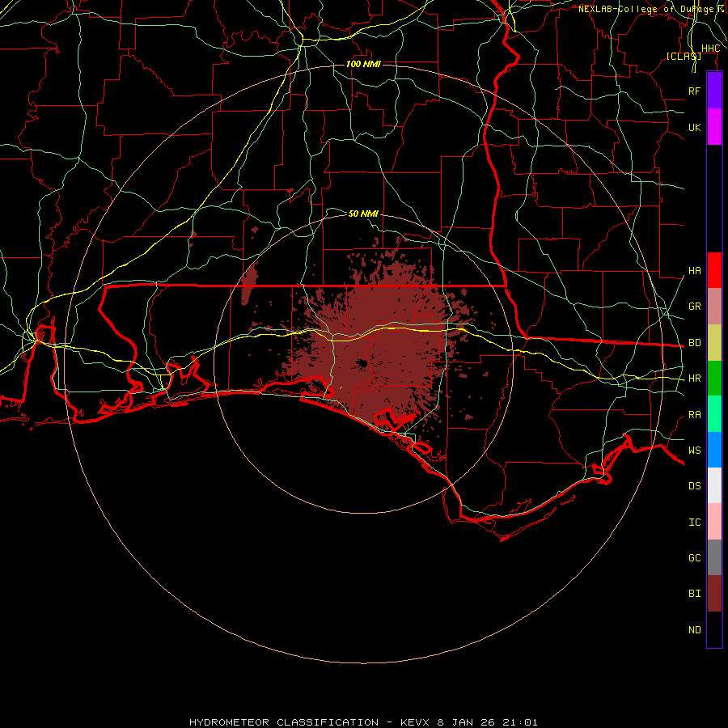Click the RF purple legend swatch
The width and height of the screenshot is (728, 728).
(714, 91)
